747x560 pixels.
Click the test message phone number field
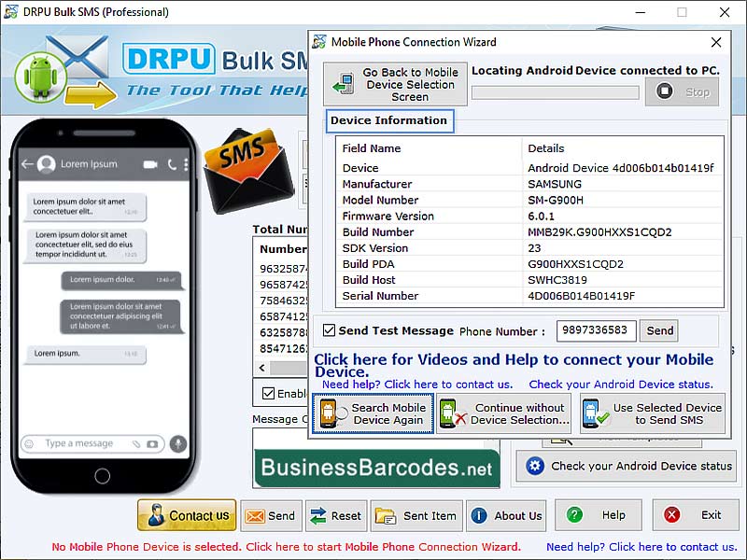[x=595, y=330]
